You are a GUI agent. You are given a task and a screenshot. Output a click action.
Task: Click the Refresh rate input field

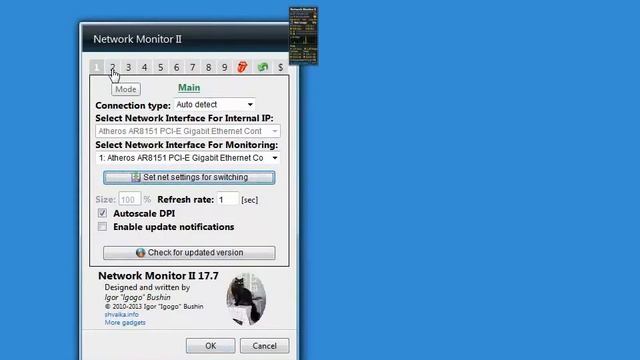(227, 200)
